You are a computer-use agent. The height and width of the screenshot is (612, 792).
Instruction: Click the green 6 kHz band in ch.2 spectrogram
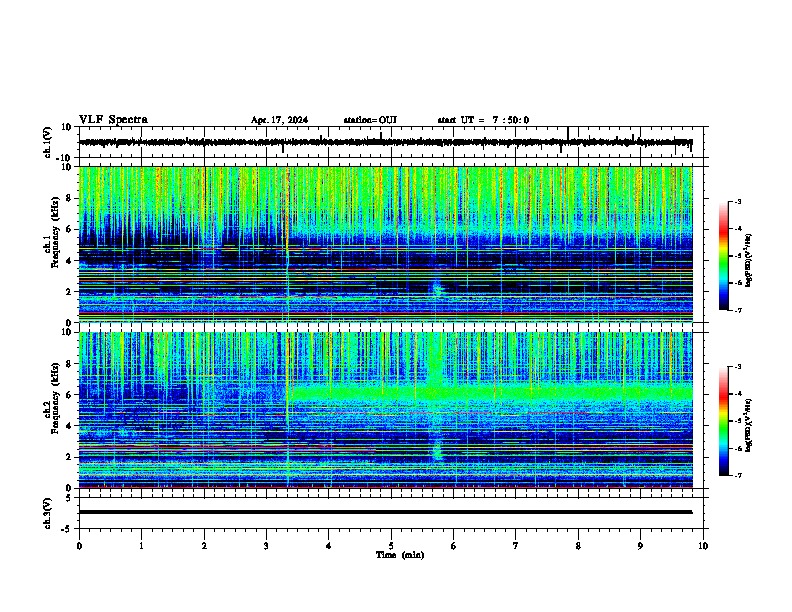pyautogui.click(x=490, y=393)
